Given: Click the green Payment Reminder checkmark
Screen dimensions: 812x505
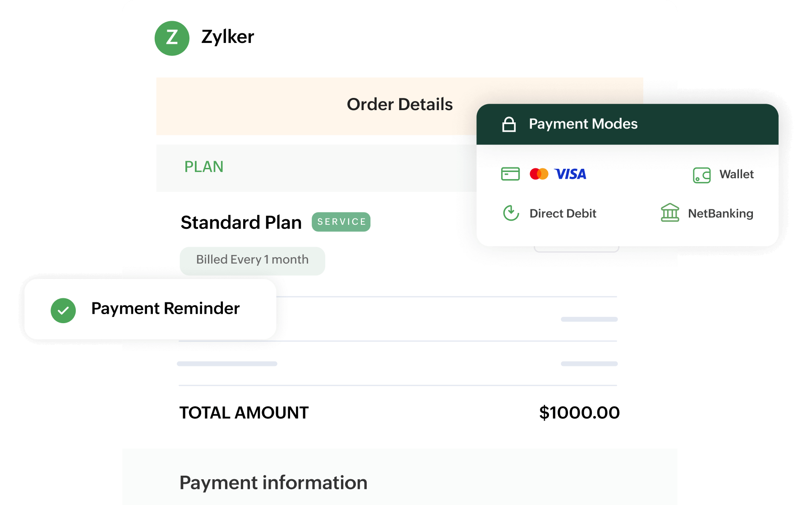Looking at the screenshot, I should (x=63, y=310).
